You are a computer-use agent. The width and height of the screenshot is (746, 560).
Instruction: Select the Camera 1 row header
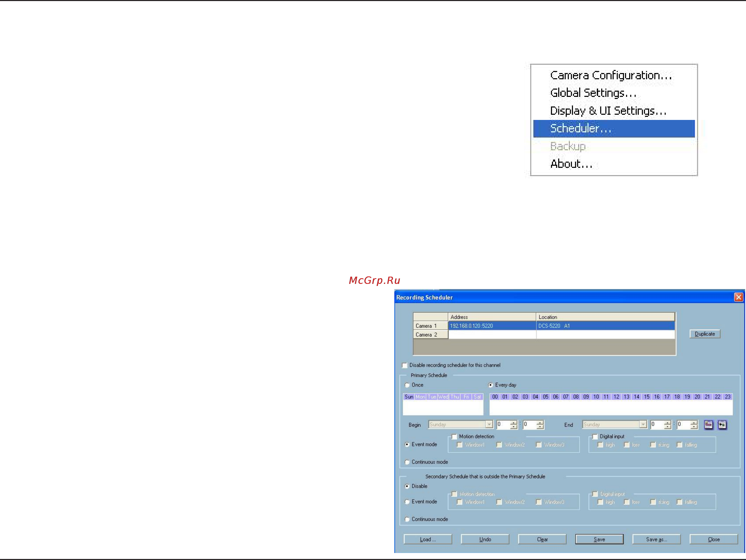(431, 326)
